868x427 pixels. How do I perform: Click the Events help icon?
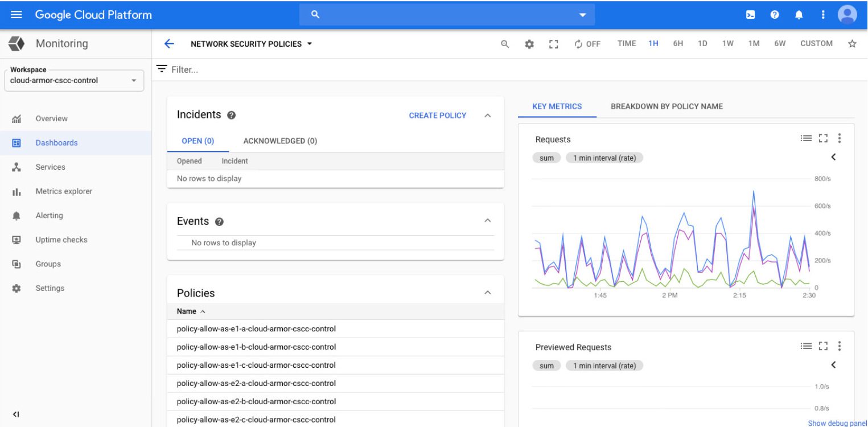219,221
